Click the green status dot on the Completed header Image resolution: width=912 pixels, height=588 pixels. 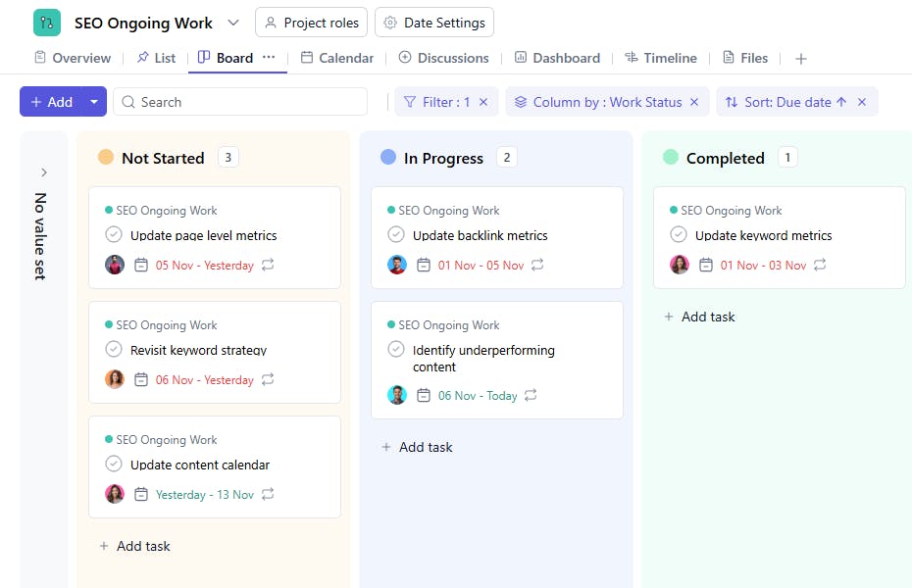[x=672, y=157]
